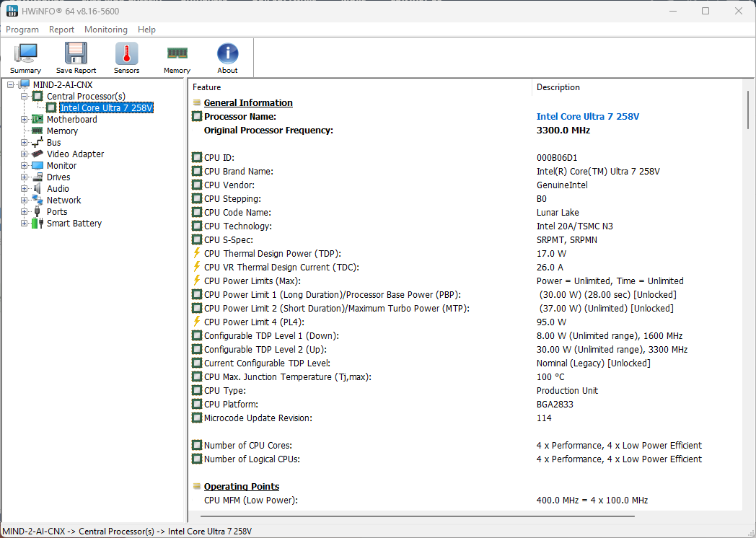Expand the Monitor tree node
Viewport: 756px width, 538px height.
[24, 166]
